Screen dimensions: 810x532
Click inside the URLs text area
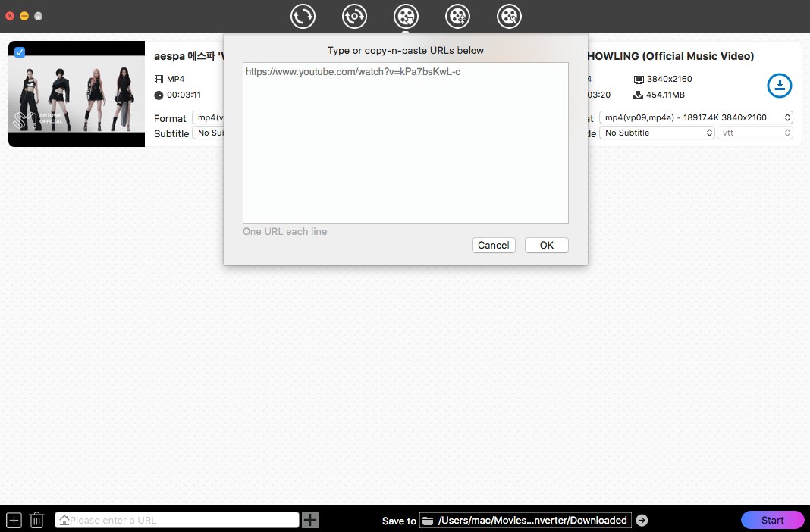click(406, 143)
